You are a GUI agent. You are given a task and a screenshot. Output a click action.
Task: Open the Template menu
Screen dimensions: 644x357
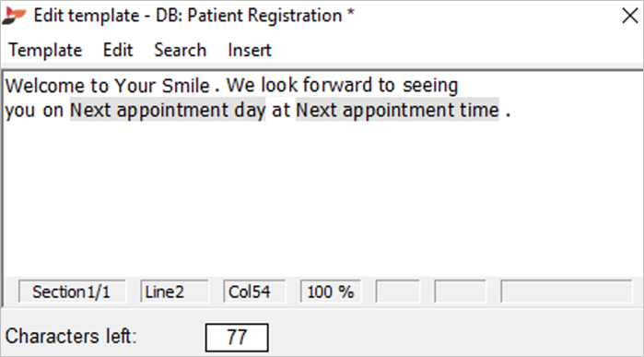pos(45,50)
